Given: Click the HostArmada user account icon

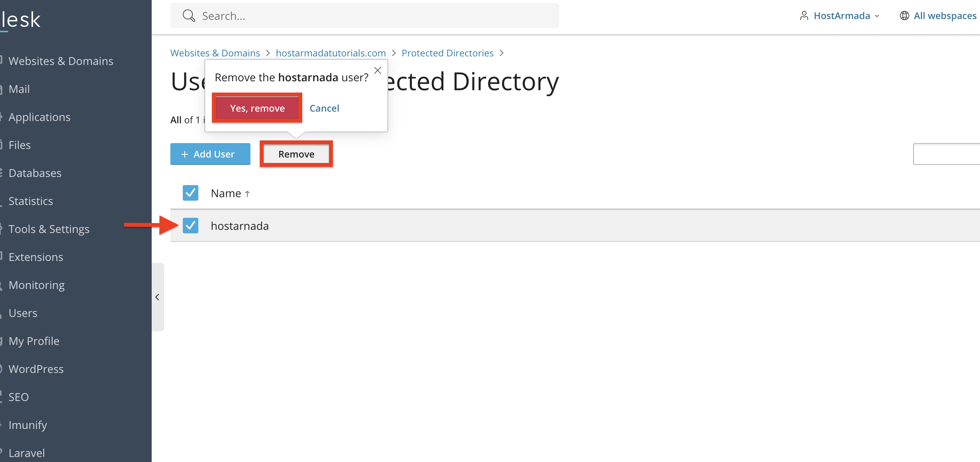Looking at the screenshot, I should click(x=804, y=16).
